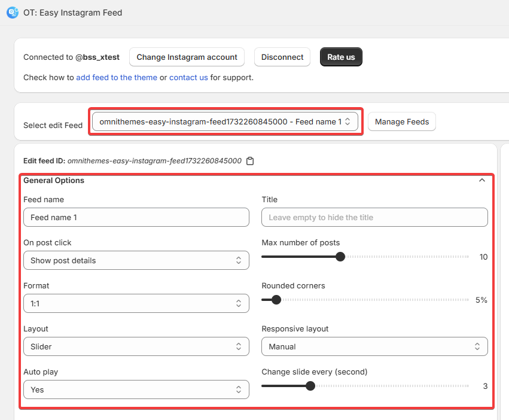Open the On post click dropdown

[x=136, y=260]
